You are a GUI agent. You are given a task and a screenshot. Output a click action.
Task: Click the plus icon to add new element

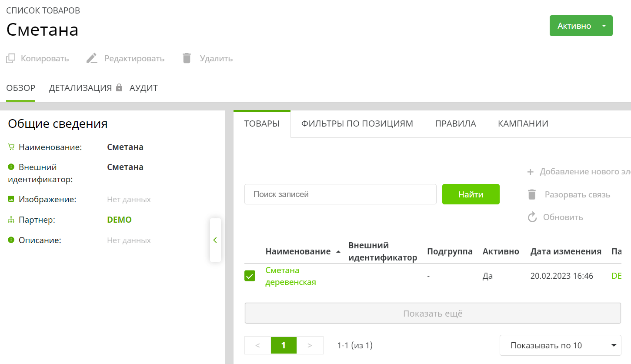[x=530, y=172]
